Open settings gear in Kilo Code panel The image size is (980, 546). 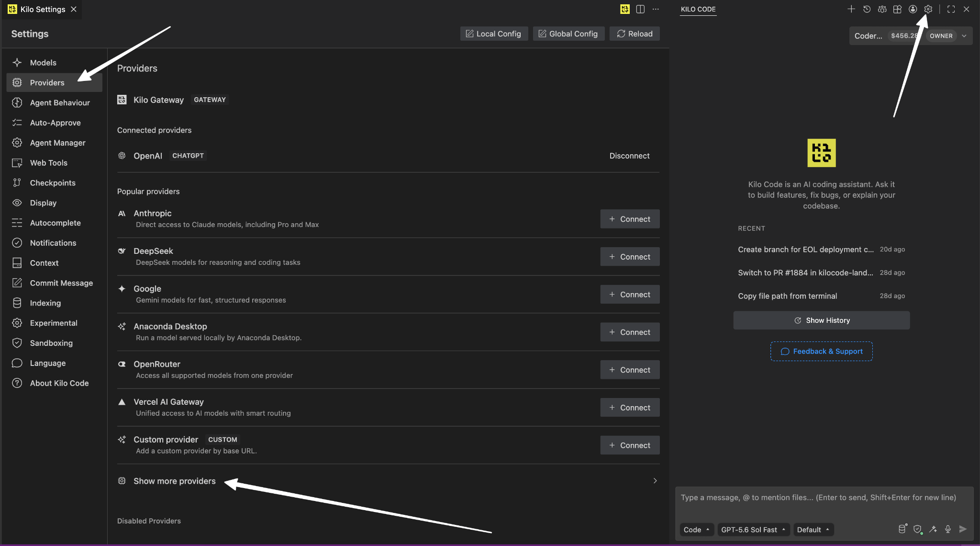[928, 9]
